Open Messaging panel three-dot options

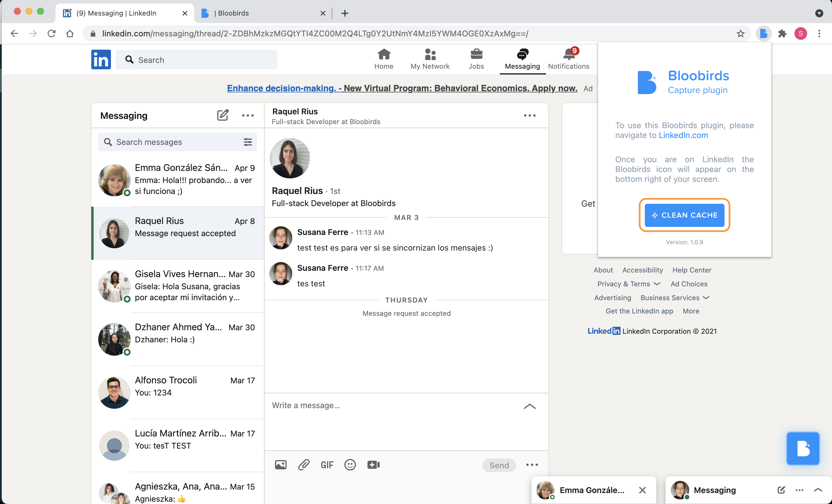pyautogui.click(x=248, y=115)
